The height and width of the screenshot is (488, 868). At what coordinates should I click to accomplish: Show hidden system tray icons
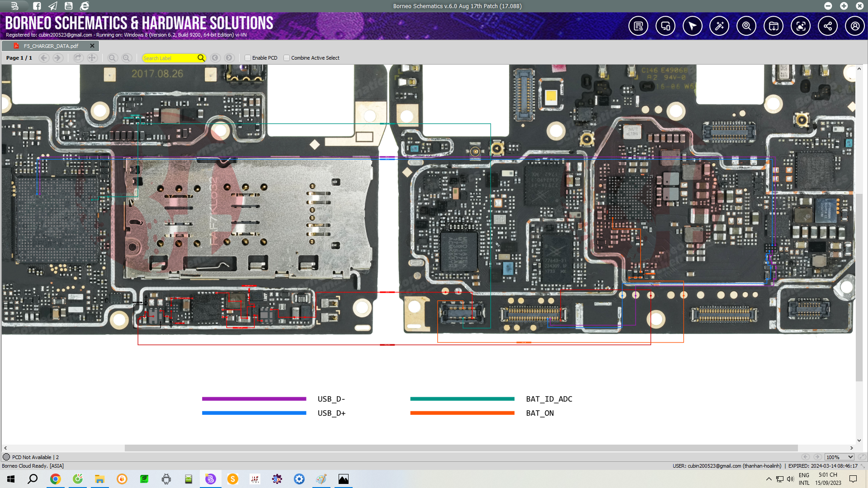769,479
